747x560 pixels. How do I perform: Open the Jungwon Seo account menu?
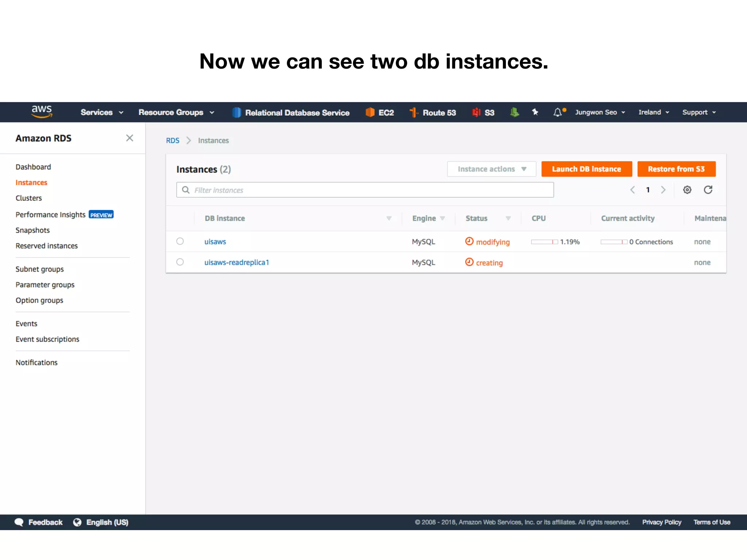(x=600, y=112)
